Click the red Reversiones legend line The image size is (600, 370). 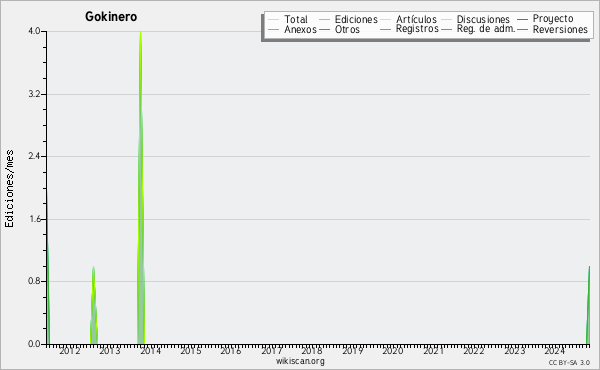point(522,29)
